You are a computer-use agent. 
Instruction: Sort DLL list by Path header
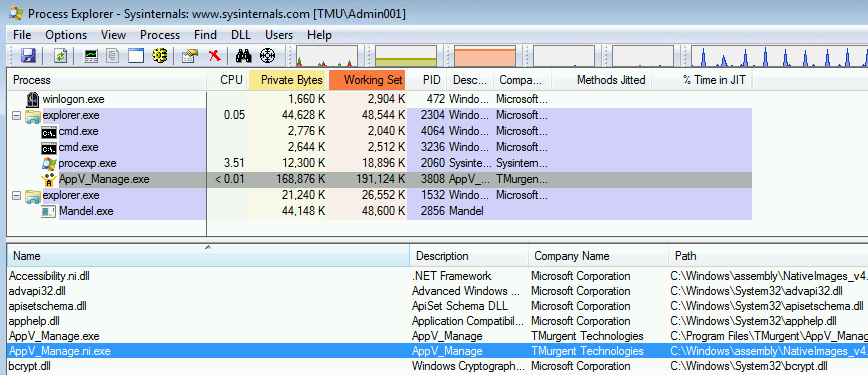(769, 256)
